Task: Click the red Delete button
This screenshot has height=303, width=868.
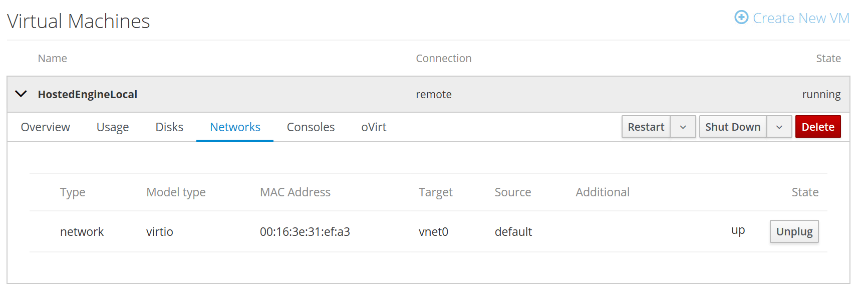Action: [818, 127]
